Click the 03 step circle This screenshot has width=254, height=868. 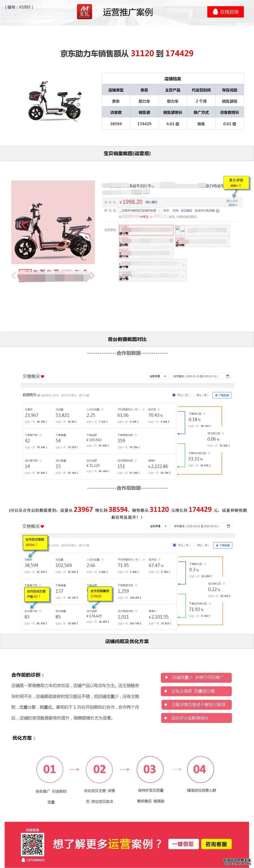[x=150, y=769]
